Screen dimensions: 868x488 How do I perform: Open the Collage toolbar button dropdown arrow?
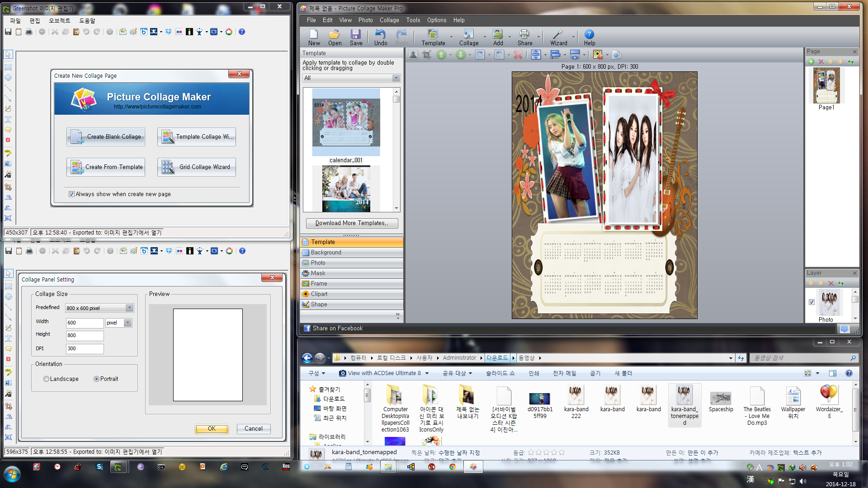tap(485, 38)
